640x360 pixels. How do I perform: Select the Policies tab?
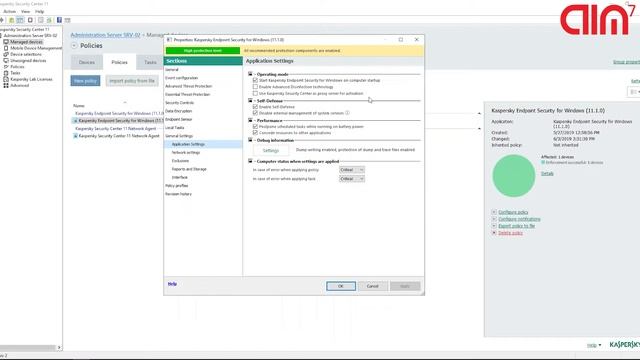pos(119,62)
